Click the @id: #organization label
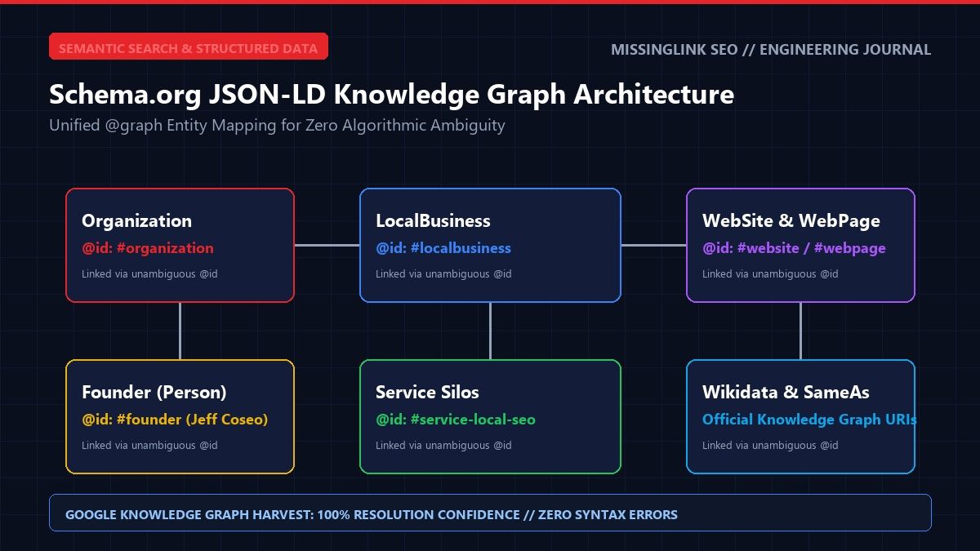Viewport: 980px width, 551px height. [x=148, y=248]
